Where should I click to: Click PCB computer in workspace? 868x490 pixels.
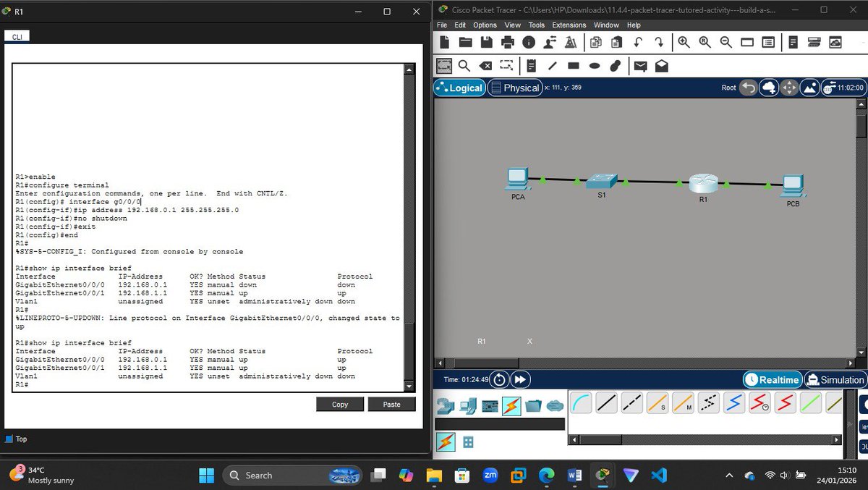click(793, 187)
